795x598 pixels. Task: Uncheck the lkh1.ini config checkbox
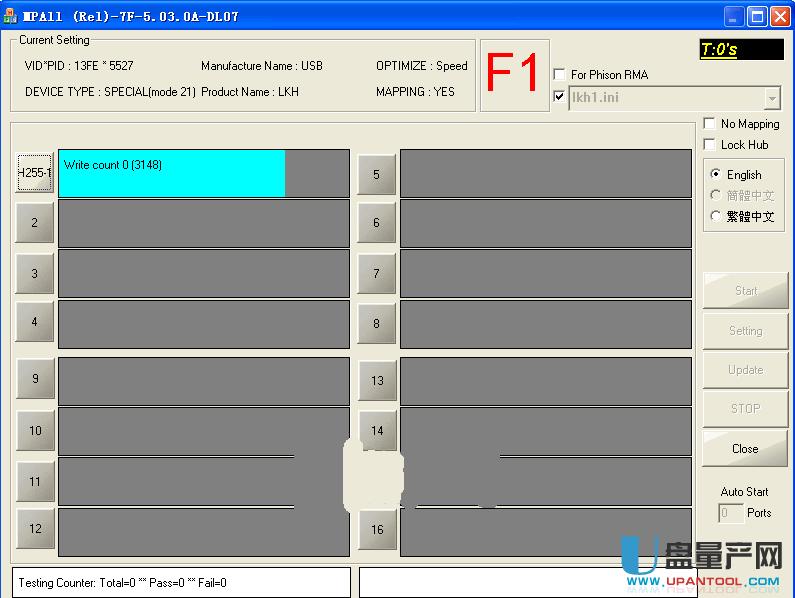(559, 97)
